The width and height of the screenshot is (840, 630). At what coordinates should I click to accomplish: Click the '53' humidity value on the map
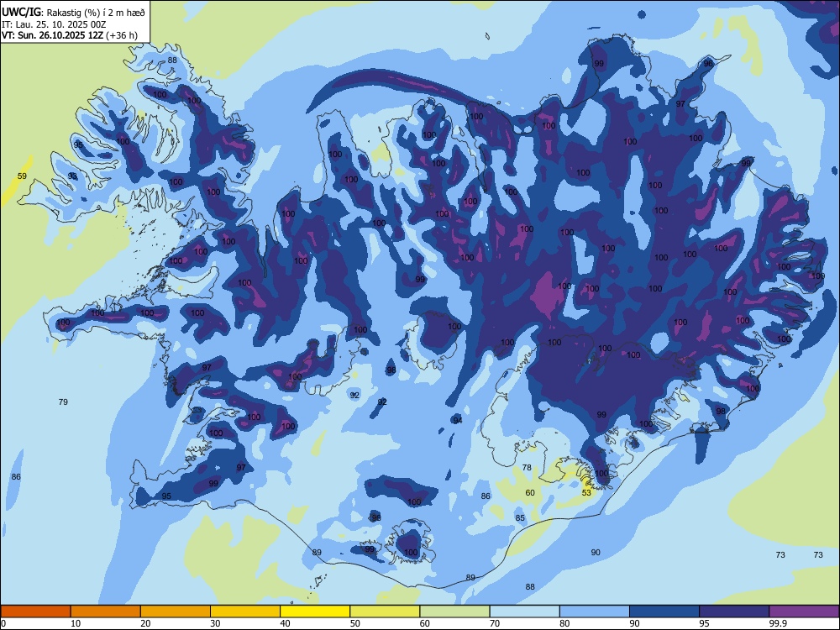tap(586, 492)
